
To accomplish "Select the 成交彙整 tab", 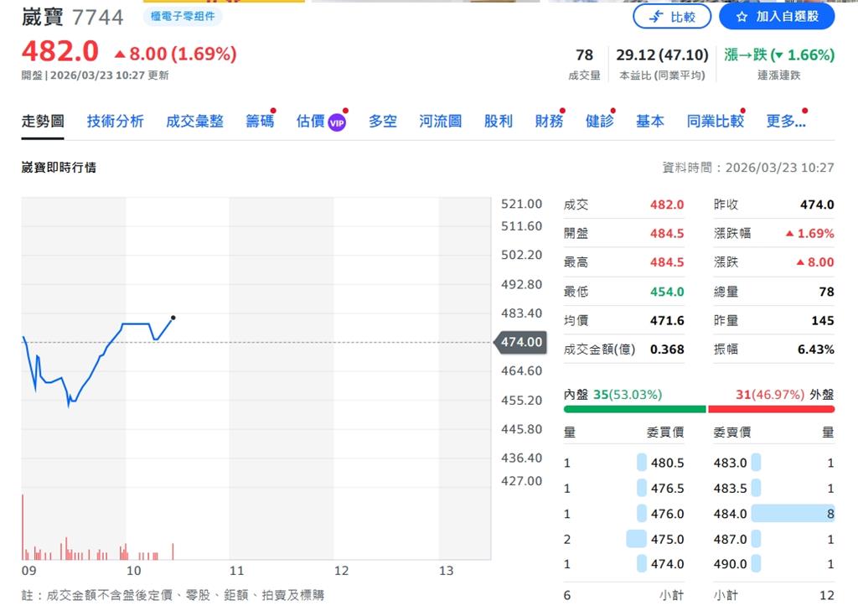I will 195,121.
